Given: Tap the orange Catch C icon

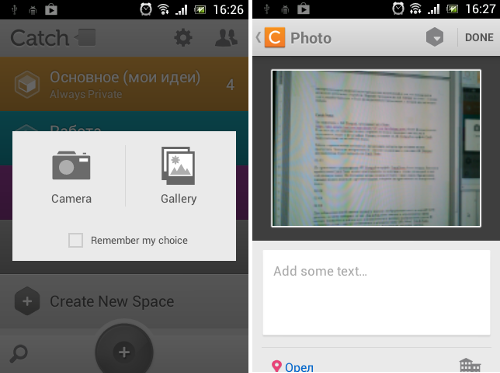Looking at the screenshot, I should [x=275, y=37].
